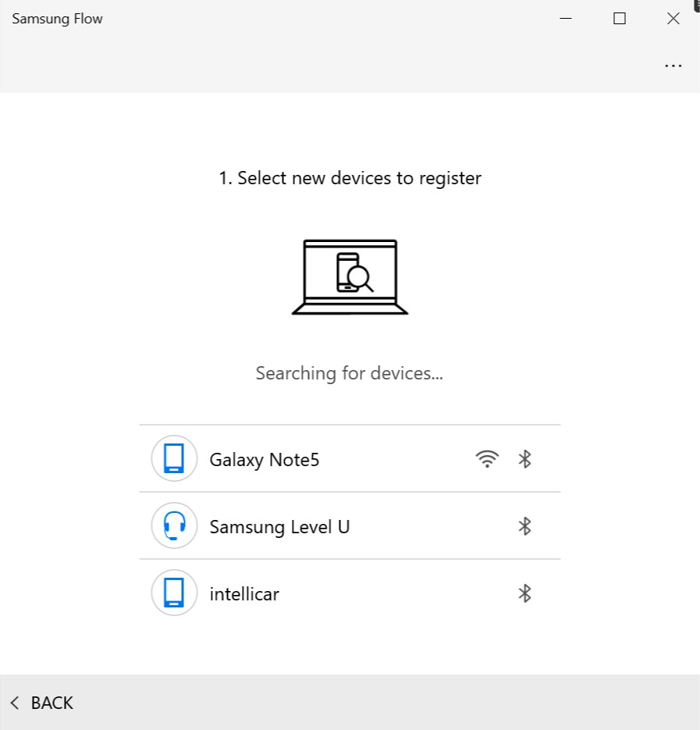Maximize the Samsung Flow window
700x730 pixels.
pos(620,19)
